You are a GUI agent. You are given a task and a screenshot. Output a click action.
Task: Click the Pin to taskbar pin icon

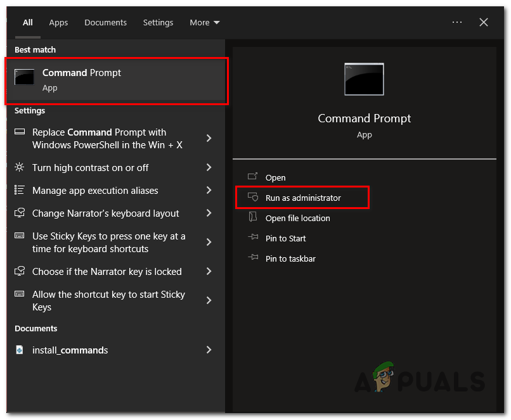253,258
